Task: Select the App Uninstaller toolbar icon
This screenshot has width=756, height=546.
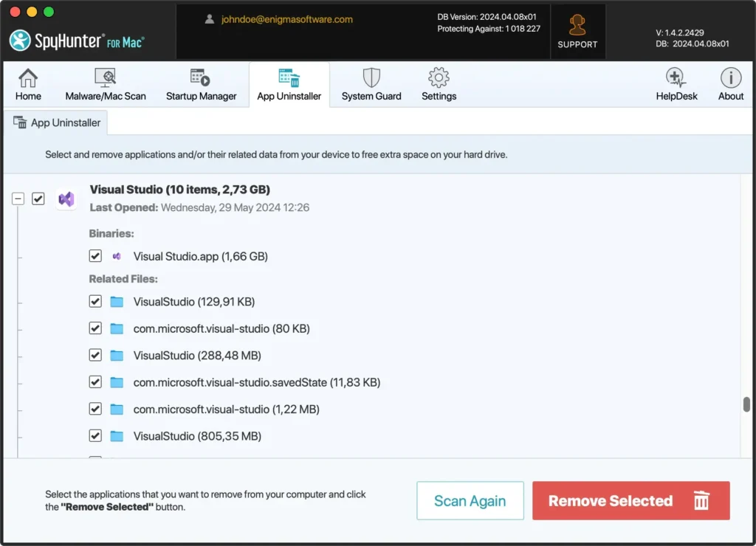Action: pos(289,77)
